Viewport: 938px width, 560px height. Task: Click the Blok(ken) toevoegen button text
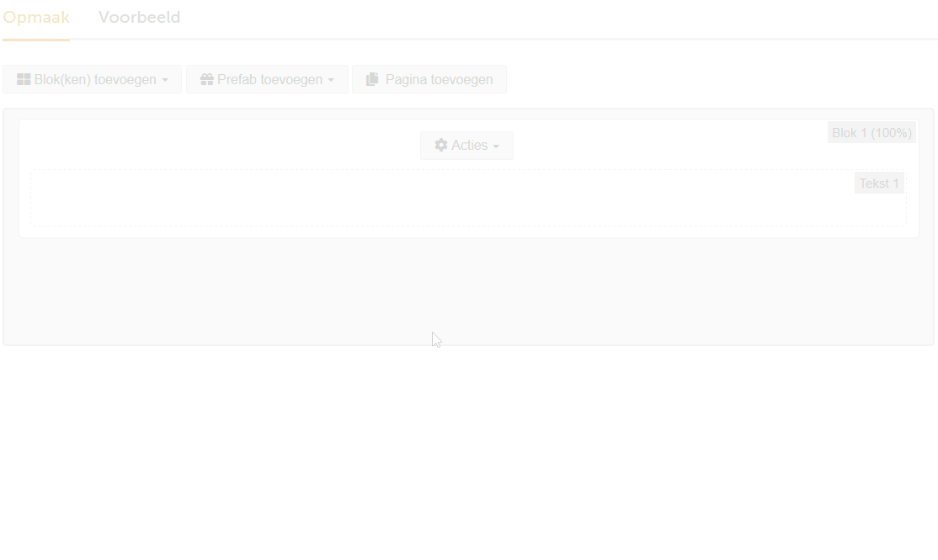point(95,79)
